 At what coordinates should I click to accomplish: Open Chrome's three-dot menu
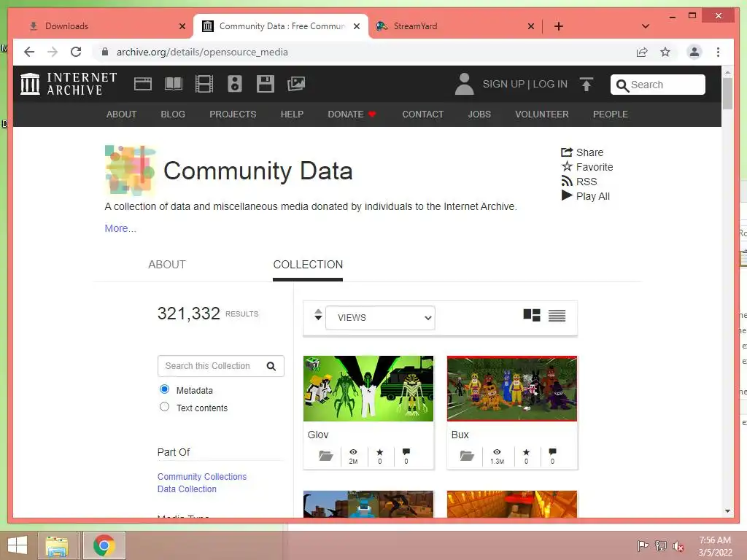pos(718,52)
